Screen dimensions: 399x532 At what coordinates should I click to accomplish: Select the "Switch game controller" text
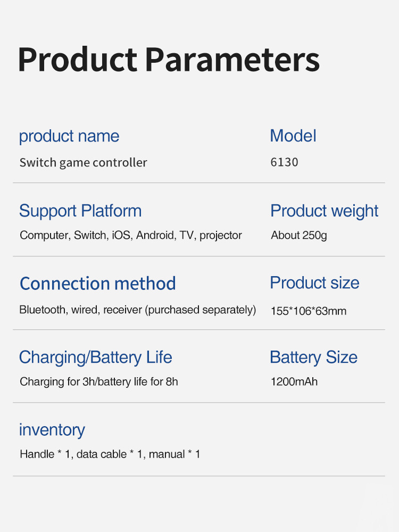coord(83,163)
